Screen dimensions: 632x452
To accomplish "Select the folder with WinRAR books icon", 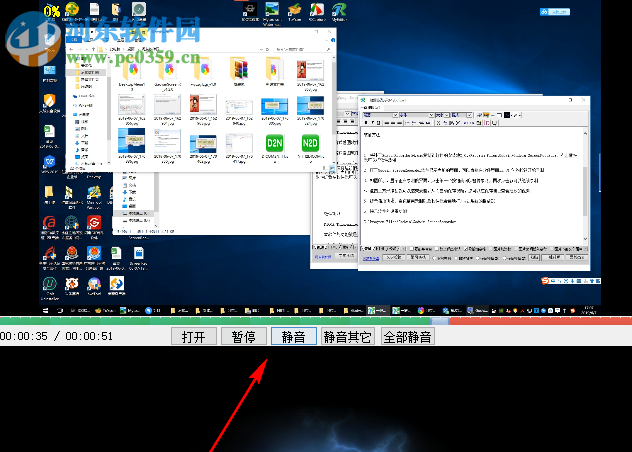I will click(x=239, y=69).
